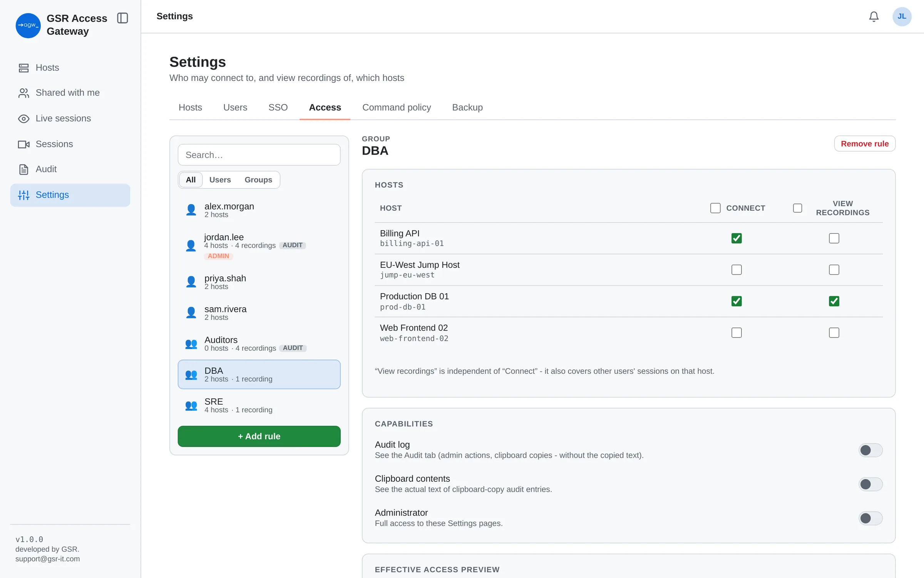Collapse the sidebar panel icon
The height and width of the screenshot is (578, 924).
(122, 18)
